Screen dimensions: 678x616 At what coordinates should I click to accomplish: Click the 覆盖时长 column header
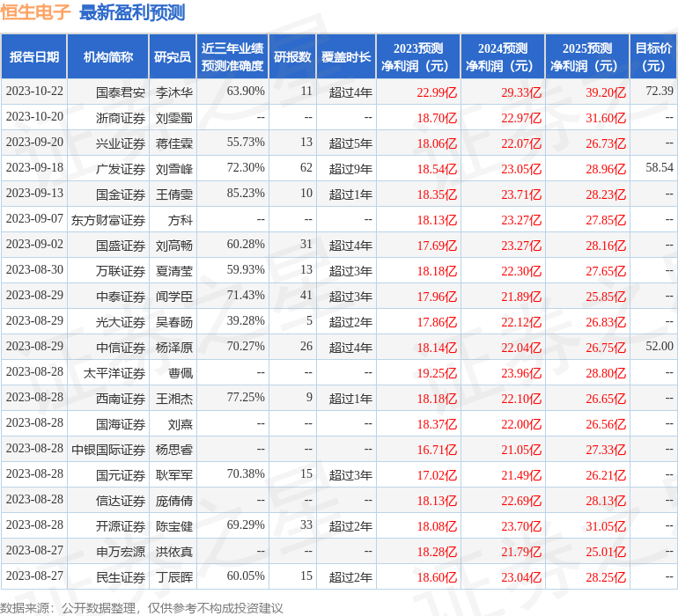(346, 56)
